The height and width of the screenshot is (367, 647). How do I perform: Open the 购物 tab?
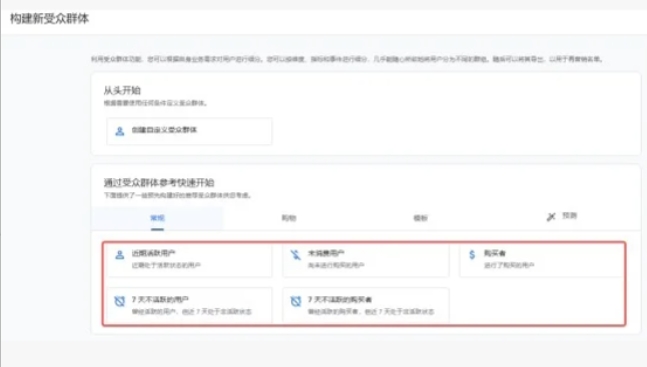(x=289, y=218)
